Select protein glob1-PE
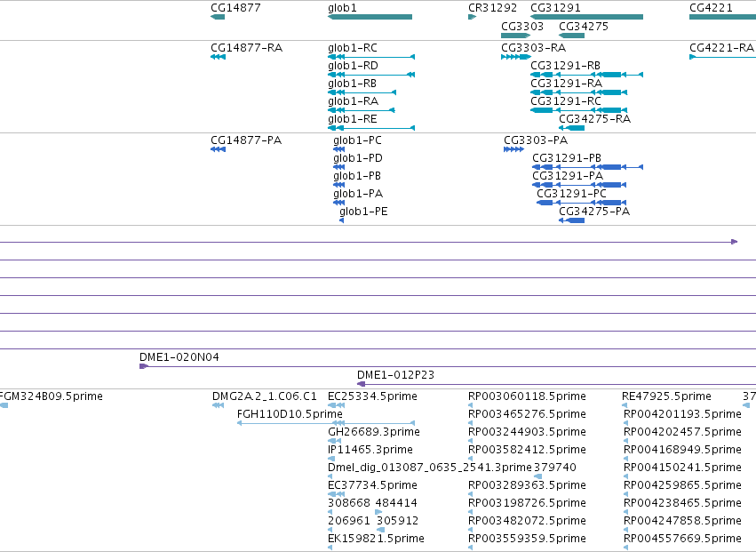This screenshot has width=756, height=552. click(342, 220)
